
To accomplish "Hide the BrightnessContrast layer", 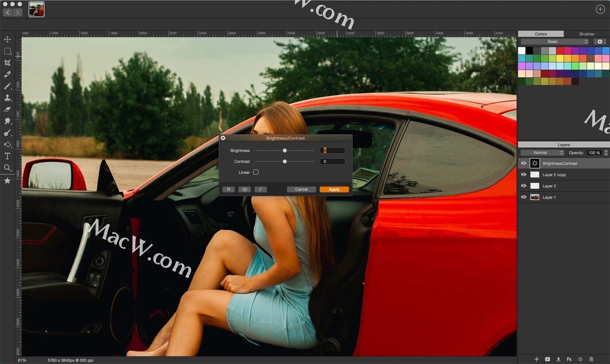I will (x=524, y=163).
